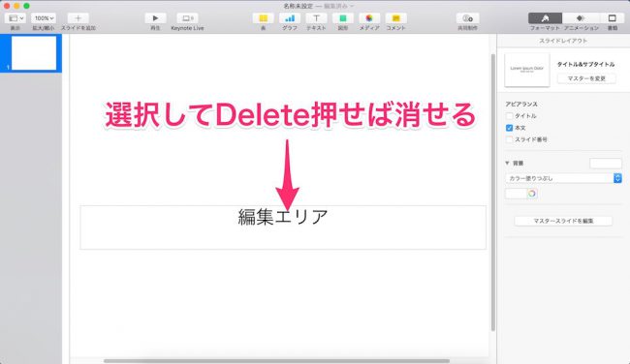Viewport: 630px width, 364px height.
Task: Switch to the Format (フォーマット) inspector
Action: (x=545, y=18)
